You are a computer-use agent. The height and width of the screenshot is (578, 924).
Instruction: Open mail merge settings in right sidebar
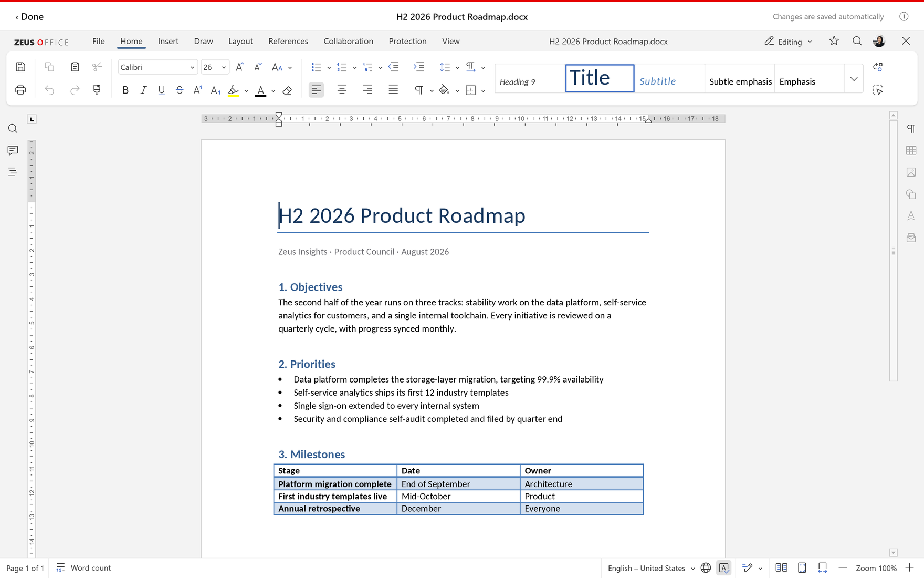coord(911,238)
